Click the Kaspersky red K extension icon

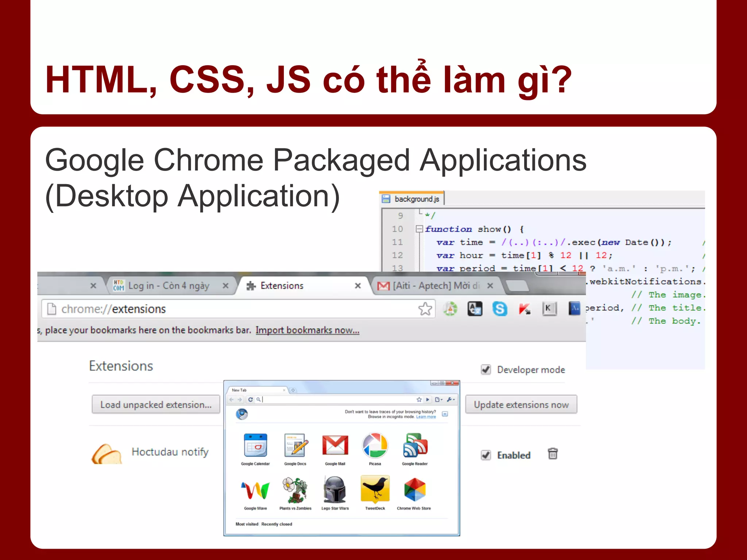(525, 309)
